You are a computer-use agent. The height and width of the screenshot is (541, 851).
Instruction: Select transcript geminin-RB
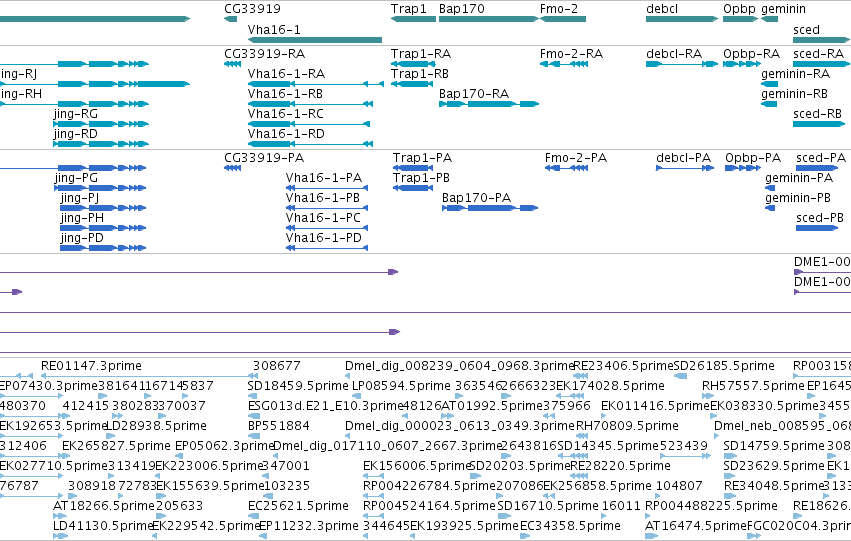click(x=794, y=94)
